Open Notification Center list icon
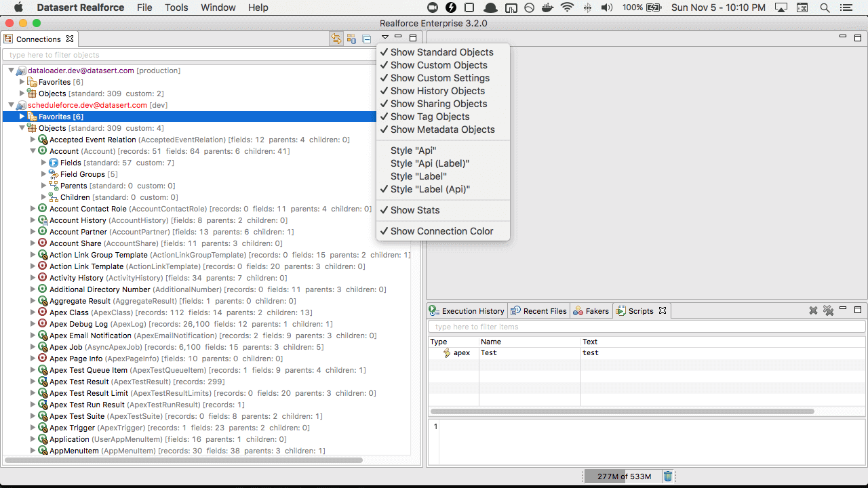Image resolution: width=868 pixels, height=488 pixels. 848,7
